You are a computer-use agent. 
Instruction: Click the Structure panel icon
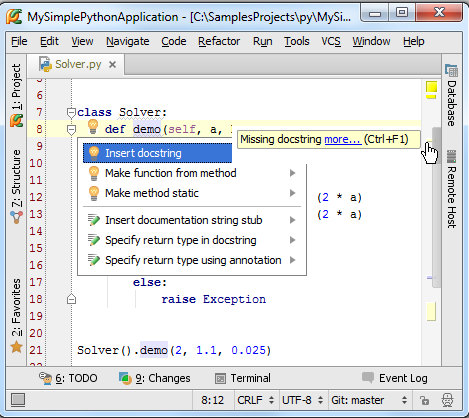pyautogui.click(x=16, y=217)
